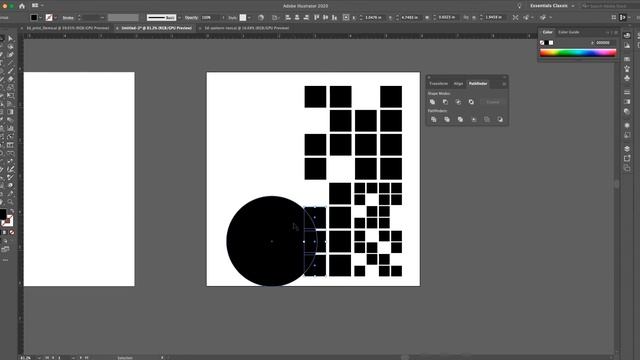This screenshot has height=360, width=640.
Task: Click the Recolor Artwork icon
Action: [x=261, y=18]
